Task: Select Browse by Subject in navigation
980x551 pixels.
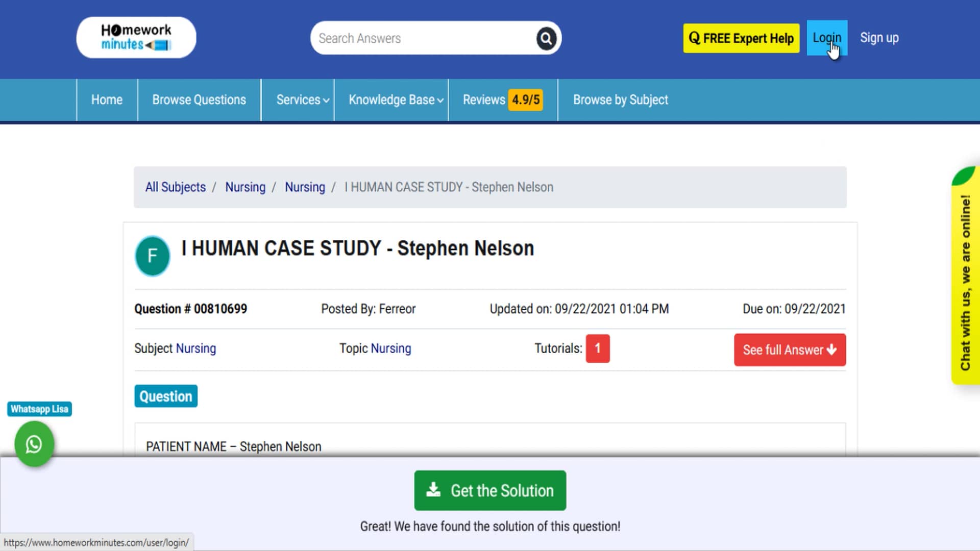Action: pyautogui.click(x=621, y=99)
